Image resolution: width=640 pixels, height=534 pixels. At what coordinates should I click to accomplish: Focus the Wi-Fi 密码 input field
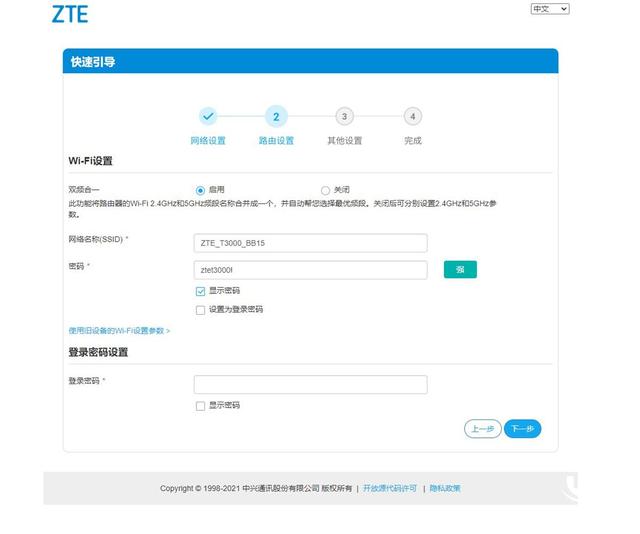click(310, 270)
